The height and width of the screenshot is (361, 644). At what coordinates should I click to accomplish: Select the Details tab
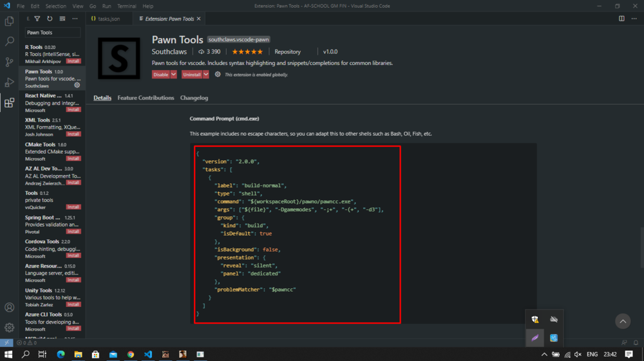pos(102,98)
